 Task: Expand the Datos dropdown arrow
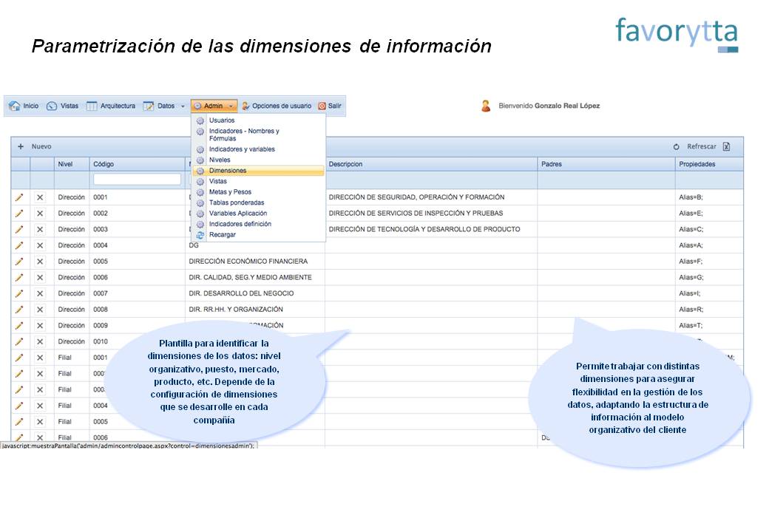pos(183,106)
